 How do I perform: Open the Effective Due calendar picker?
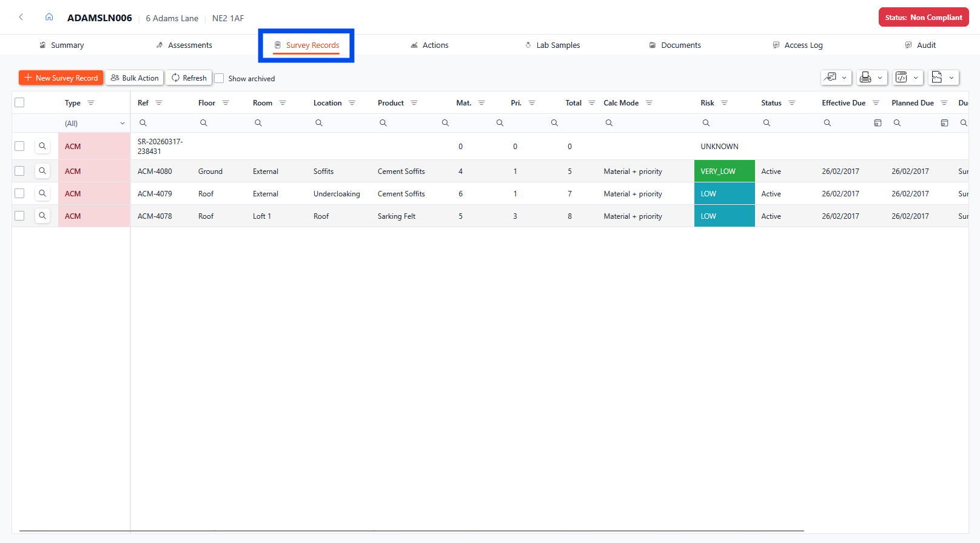(878, 123)
